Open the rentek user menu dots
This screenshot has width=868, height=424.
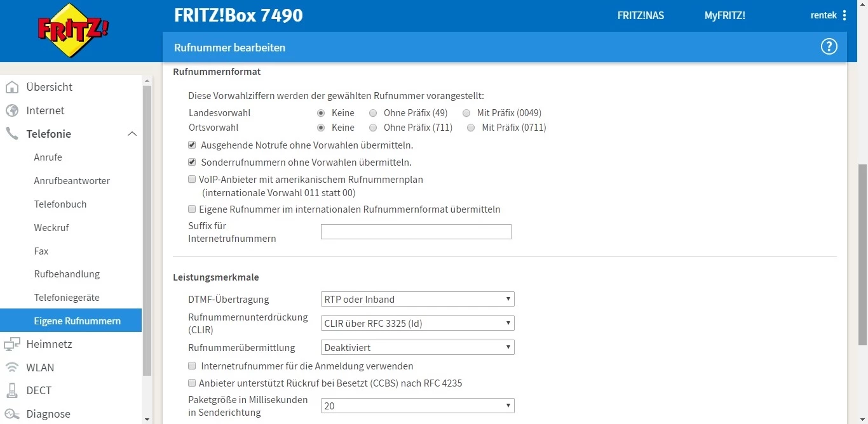pos(844,15)
